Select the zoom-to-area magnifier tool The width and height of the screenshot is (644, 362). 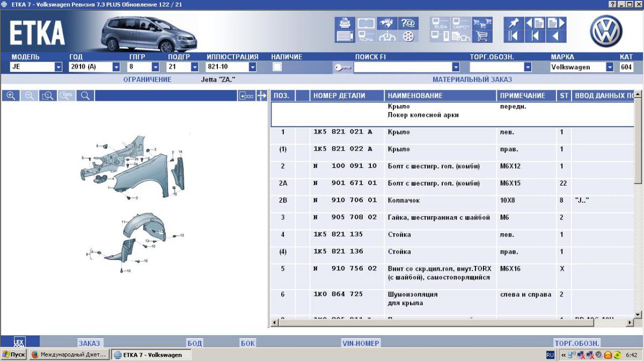tap(48, 95)
